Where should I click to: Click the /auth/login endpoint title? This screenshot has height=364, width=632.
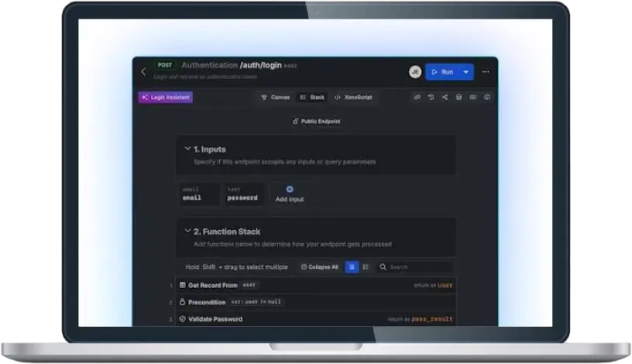coord(261,65)
